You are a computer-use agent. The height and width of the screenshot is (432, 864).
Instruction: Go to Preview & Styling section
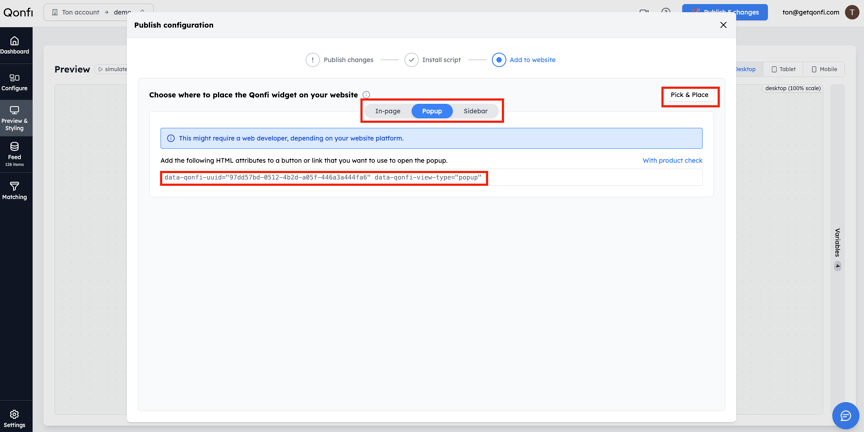(16, 118)
